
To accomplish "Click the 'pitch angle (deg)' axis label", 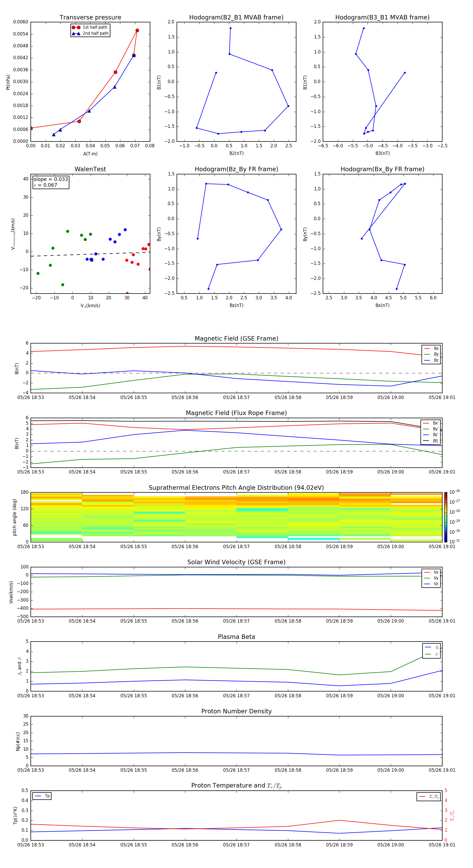I will click(14, 517).
